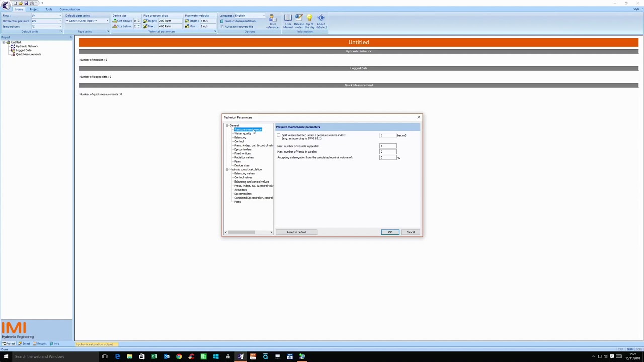Switch to the Tools ribbon tab
The image size is (644, 362).
click(49, 9)
